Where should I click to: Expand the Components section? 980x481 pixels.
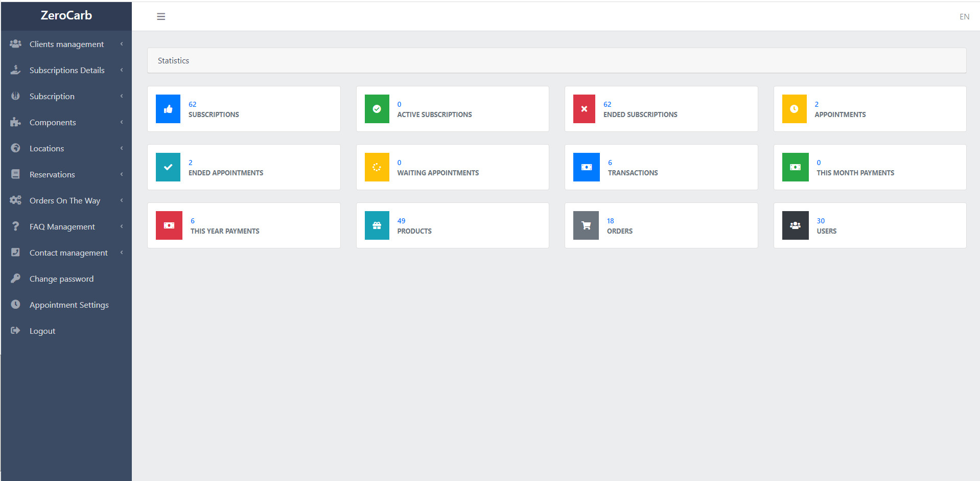121,122
